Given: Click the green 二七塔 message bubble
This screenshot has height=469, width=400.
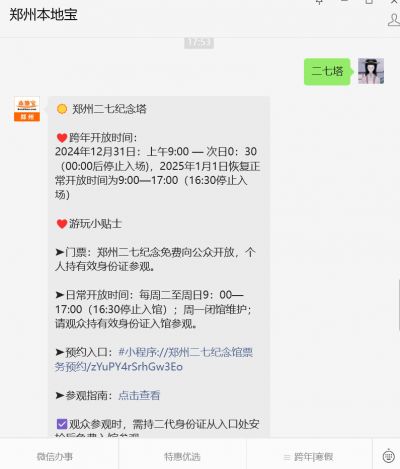Looking at the screenshot, I should point(327,71).
